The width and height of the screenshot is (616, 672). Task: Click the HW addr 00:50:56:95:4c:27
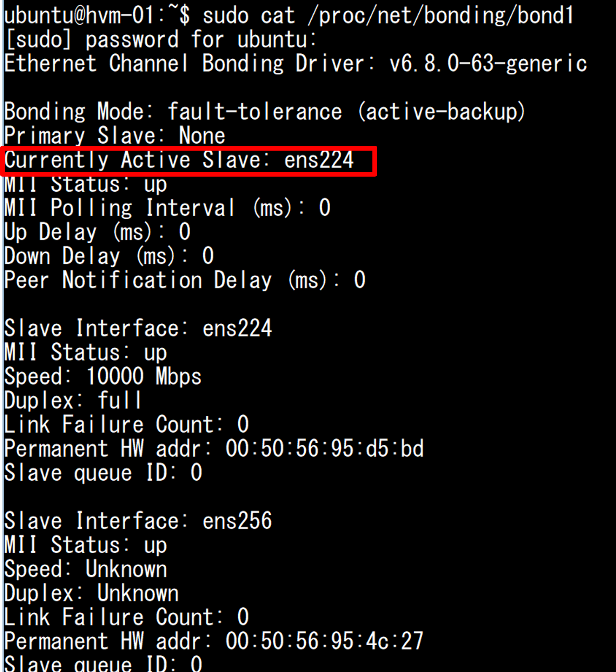pyautogui.click(x=325, y=641)
